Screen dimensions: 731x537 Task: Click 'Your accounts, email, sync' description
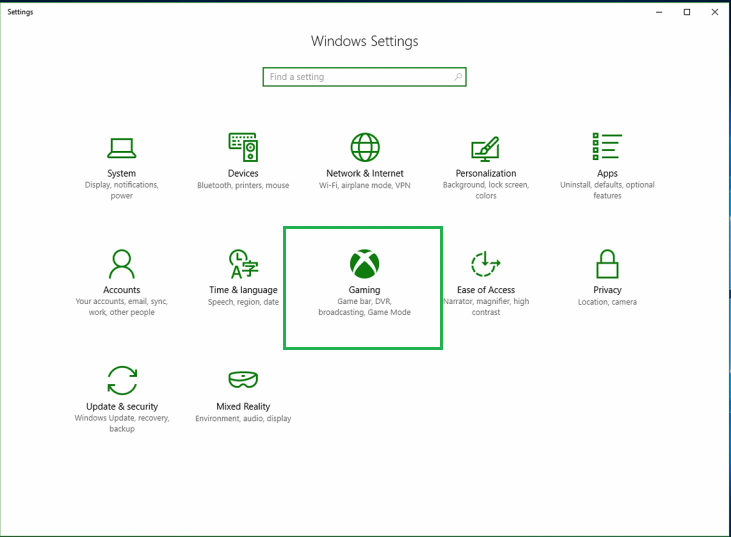coord(122,307)
